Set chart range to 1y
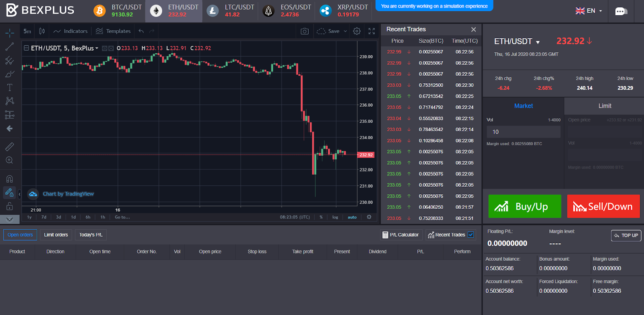Image resolution: width=644 pixels, height=315 pixels. 29,217
